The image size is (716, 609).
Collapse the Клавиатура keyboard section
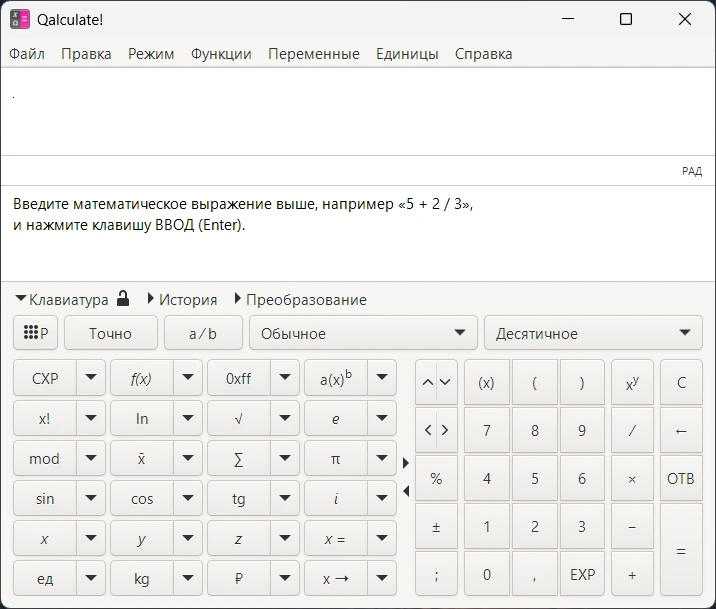[x=62, y=299]
